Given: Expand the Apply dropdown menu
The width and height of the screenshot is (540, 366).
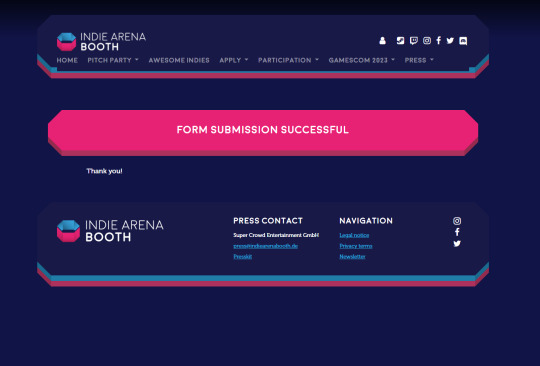Looking at the screenshot, I should [x=234, y=60].
